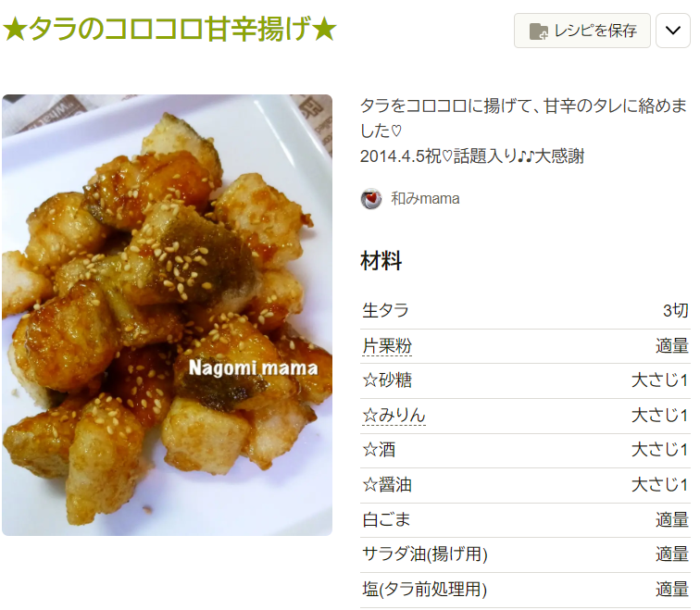
Task: Click the Nagomi mama watermark on photo
Action: pos(253,368)
